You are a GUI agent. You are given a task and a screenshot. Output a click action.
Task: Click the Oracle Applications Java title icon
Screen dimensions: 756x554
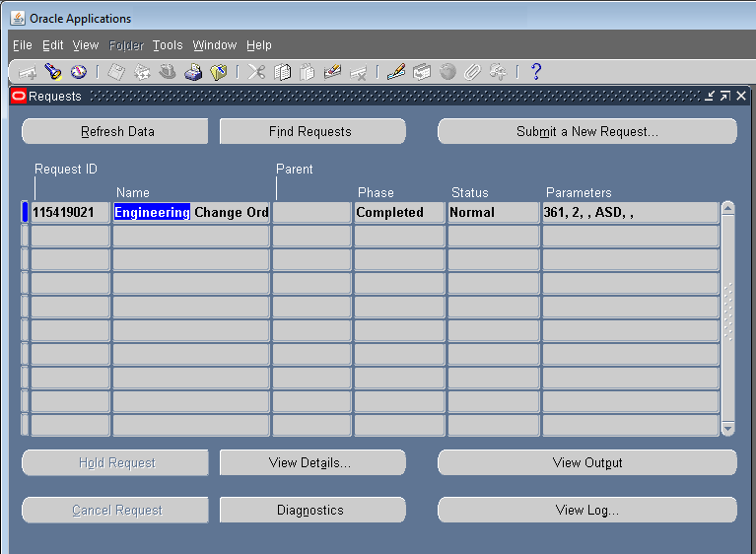(x=18, y=19)
